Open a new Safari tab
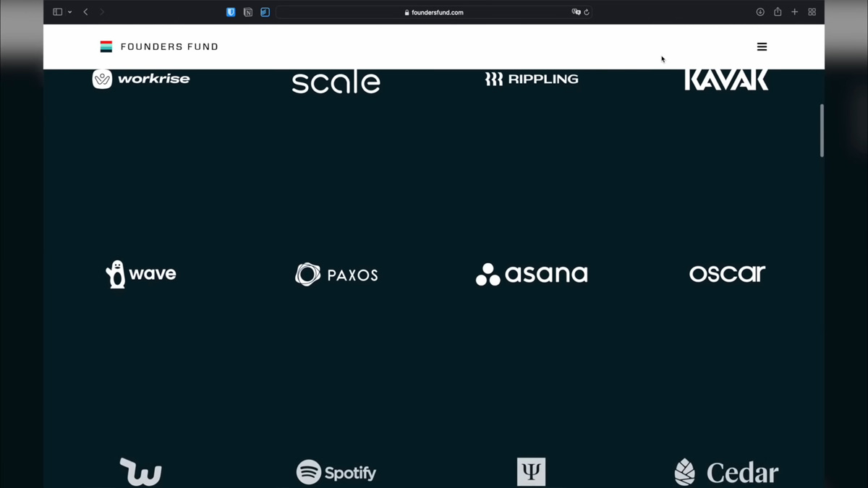 point(795,12)
